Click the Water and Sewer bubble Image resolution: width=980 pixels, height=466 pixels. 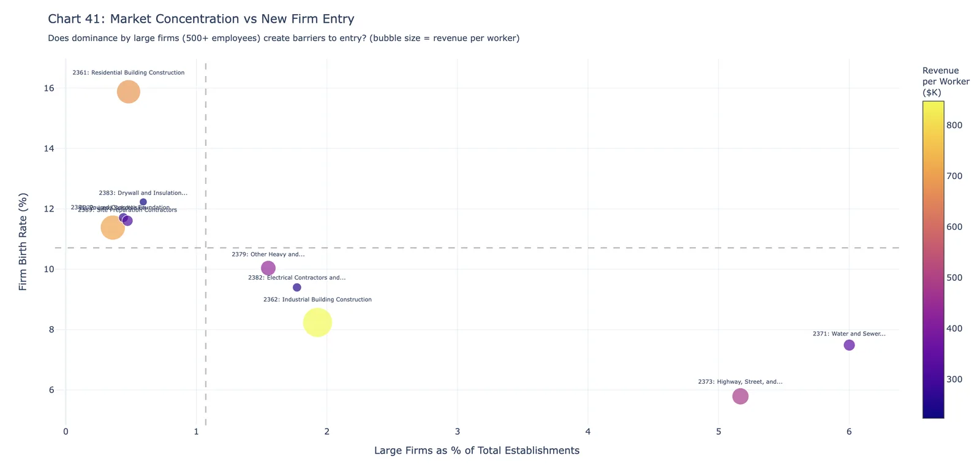point(849,345)
